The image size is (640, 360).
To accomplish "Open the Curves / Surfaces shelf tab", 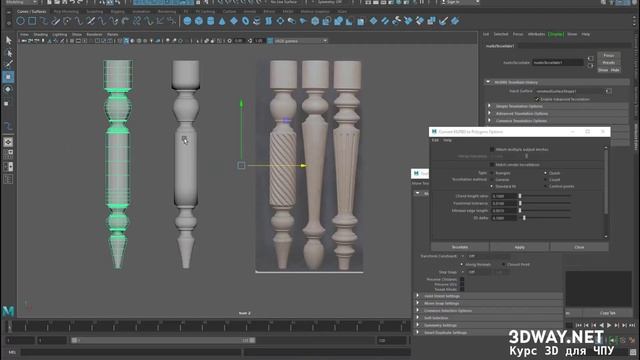I will pyautogui.click(x=31, y=11).
